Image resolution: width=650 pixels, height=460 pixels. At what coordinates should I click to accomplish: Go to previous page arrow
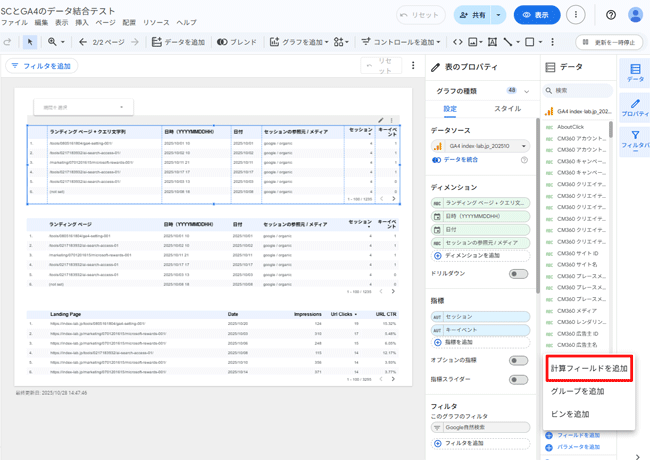[82, 42]
